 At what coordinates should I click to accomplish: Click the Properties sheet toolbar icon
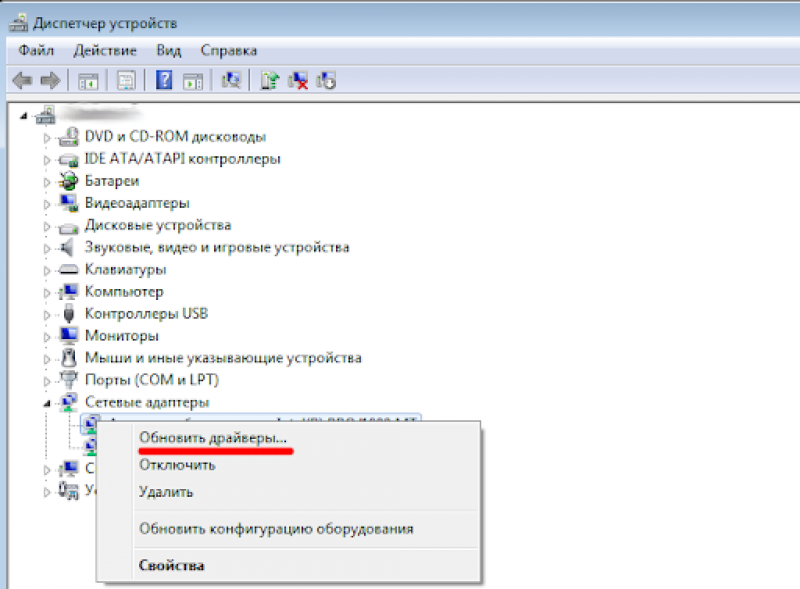[x=126, y=81]
